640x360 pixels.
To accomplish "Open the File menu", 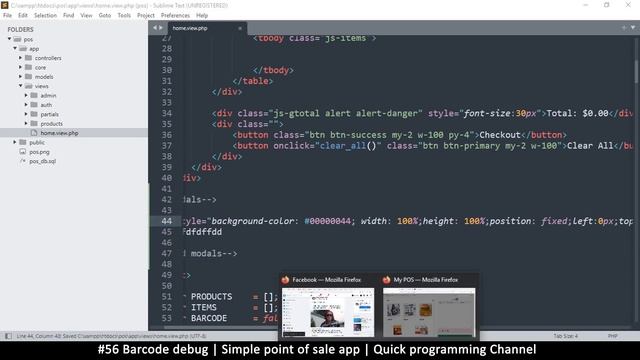I will 7,15.
